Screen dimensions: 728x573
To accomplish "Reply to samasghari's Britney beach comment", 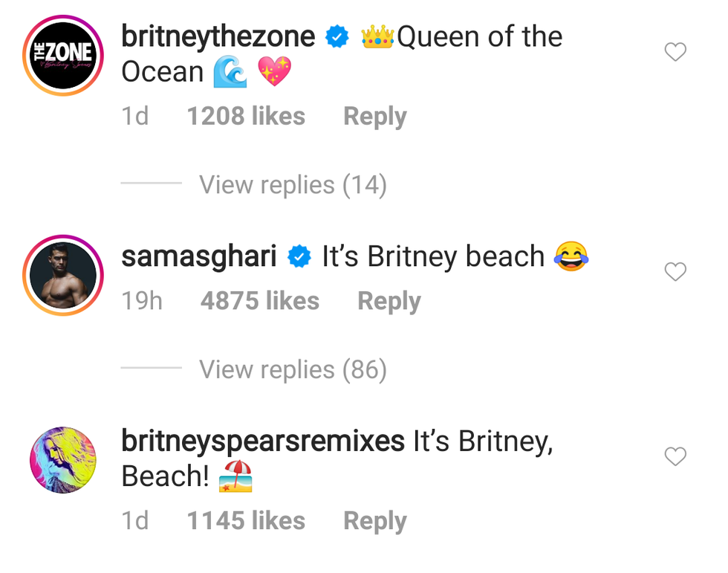I will pos(389,301).
